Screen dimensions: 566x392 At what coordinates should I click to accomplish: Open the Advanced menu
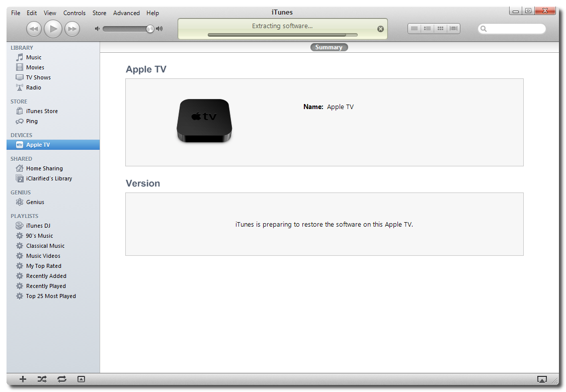pos(126,13)
